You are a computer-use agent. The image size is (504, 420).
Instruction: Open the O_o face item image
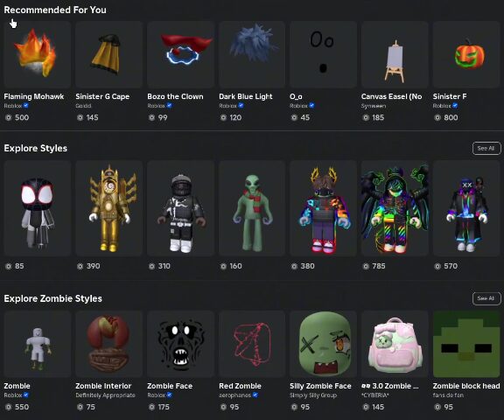pyautogui.click(x=323, y=54)
